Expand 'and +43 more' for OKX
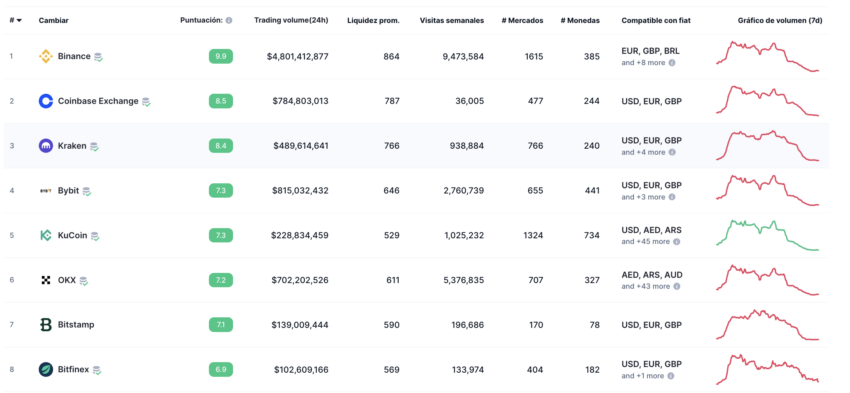Screen dimensions: 850x393 [x=646, y=287]
